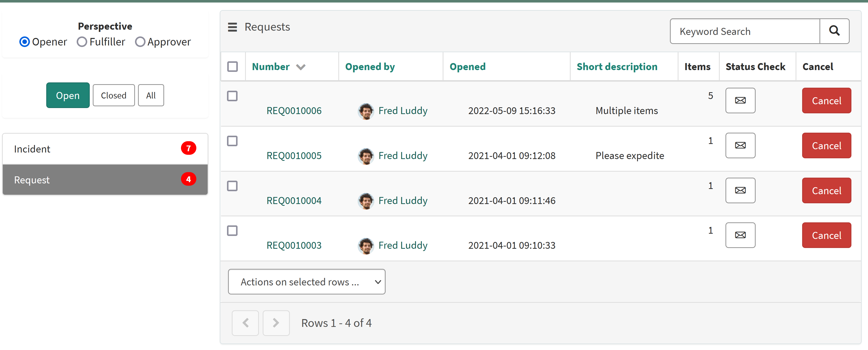
Task: Run status check email for REQ0010006
Action: 740,100
